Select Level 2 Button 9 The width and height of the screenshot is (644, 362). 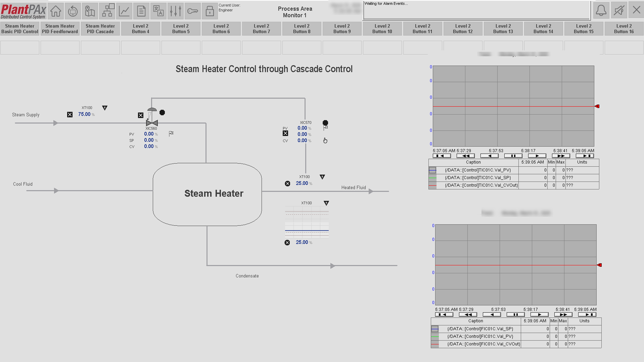342,29
